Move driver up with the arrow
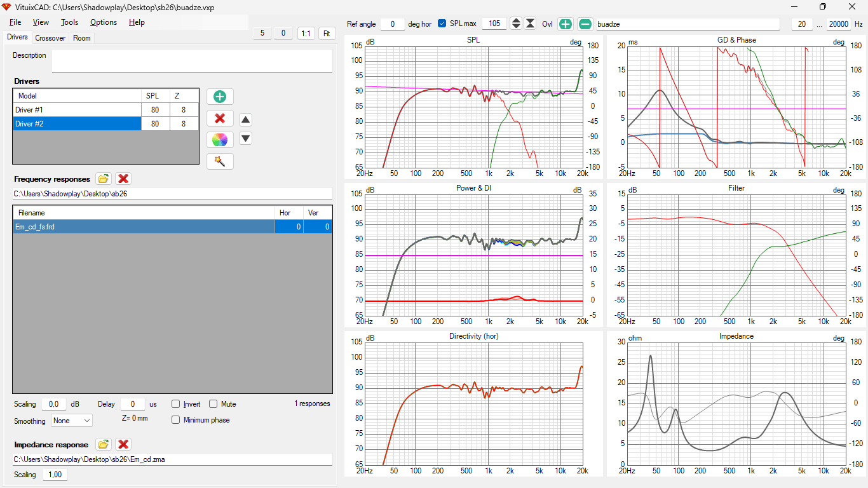This screenshot has height=488, width=868. coord(246,119)
